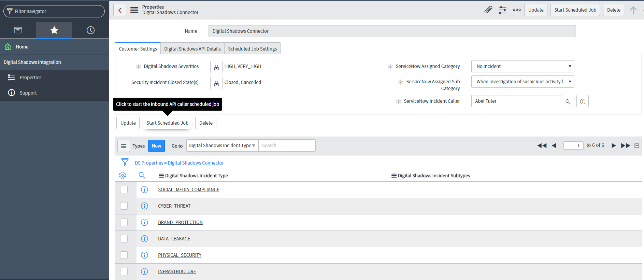
Task: Click the bottom Update button
Action: point(128,123)
